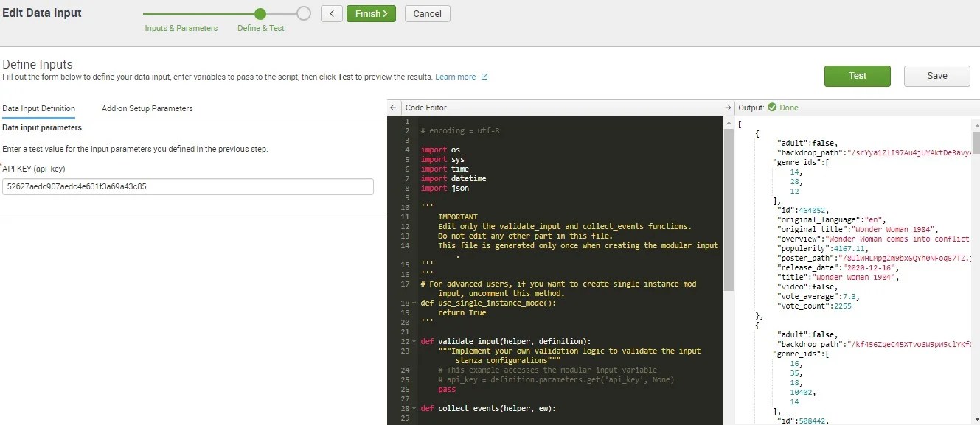
Task: Go back with the previous step arrow button
Action: [332, 13]
